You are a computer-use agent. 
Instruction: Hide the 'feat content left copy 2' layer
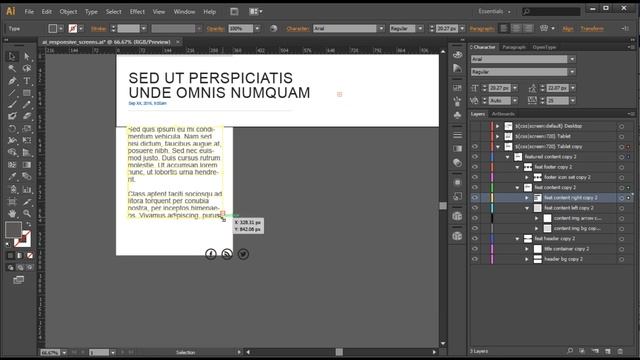click(x=475, y=208)
